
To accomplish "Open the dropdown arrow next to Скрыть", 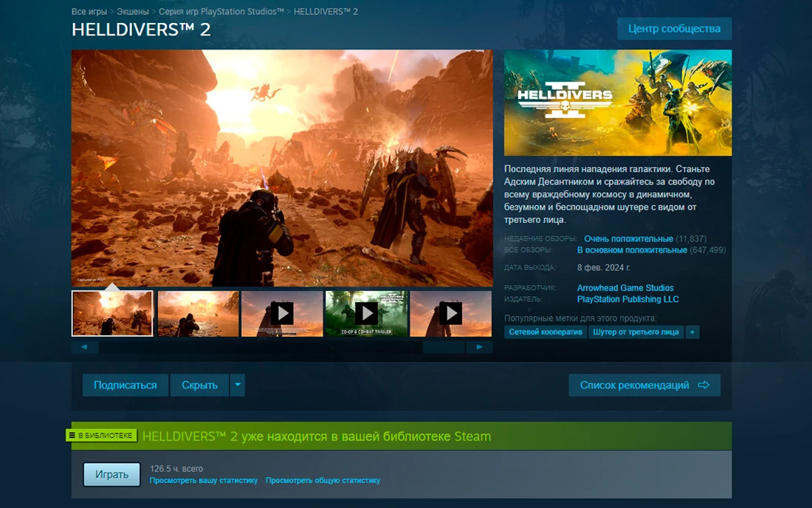I will (x=237, y=385).
